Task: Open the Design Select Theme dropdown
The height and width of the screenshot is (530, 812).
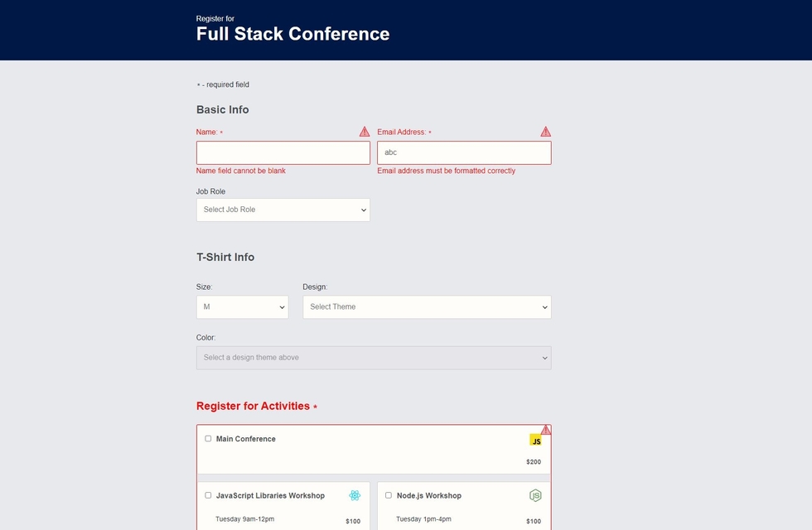Action: coord(426,307)
